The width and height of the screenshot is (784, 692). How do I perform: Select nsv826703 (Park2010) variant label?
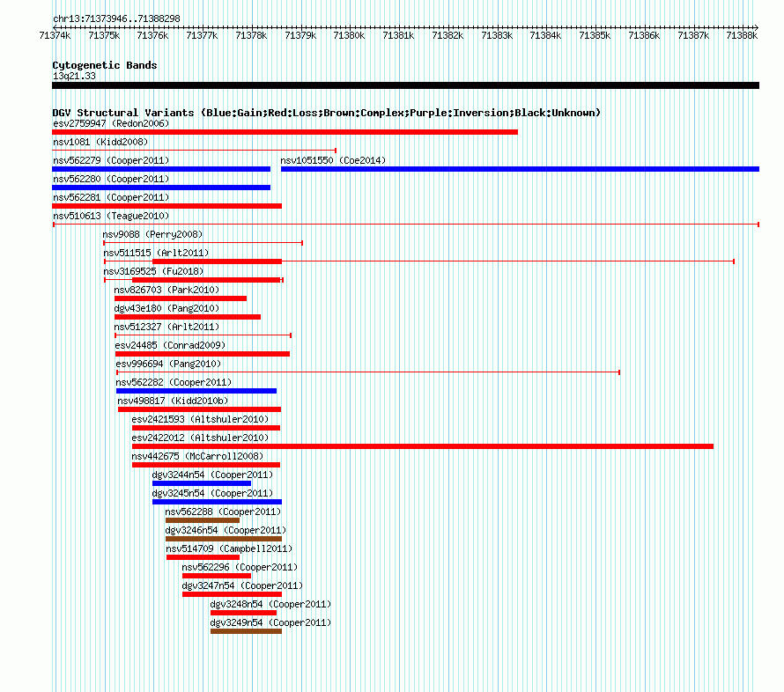pos(166,290)
